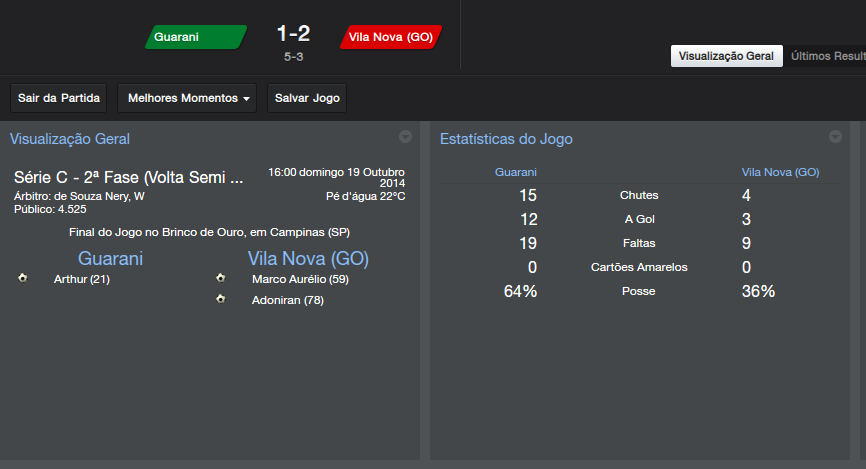The width and height of the screenshot is (866, 469).
Task: Select the green Guarani team badge
Action: click(196, 37)
